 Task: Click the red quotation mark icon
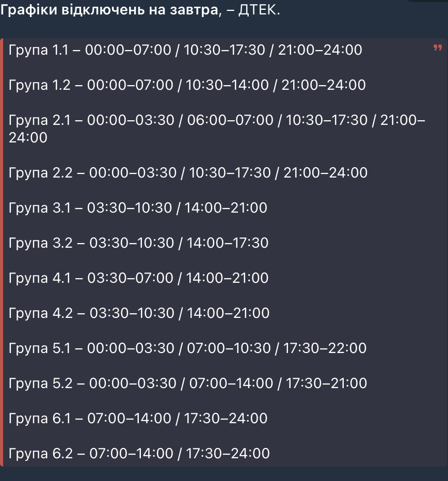[438, 49]
